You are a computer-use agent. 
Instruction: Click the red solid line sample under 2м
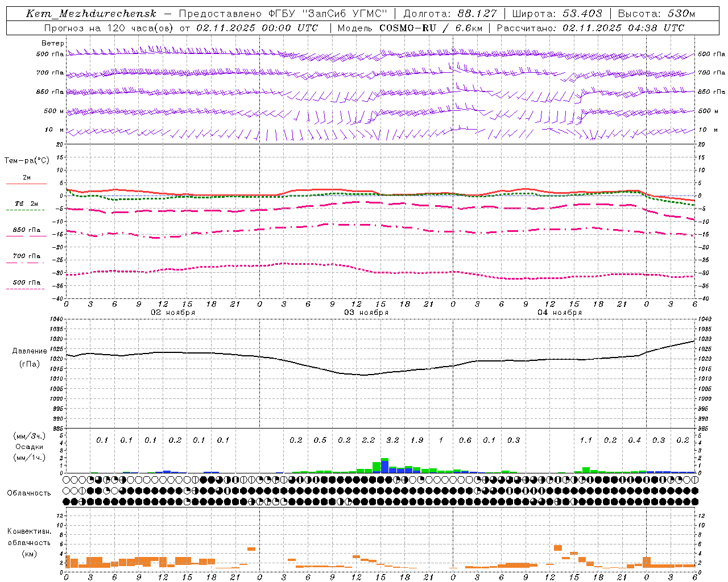26,184
